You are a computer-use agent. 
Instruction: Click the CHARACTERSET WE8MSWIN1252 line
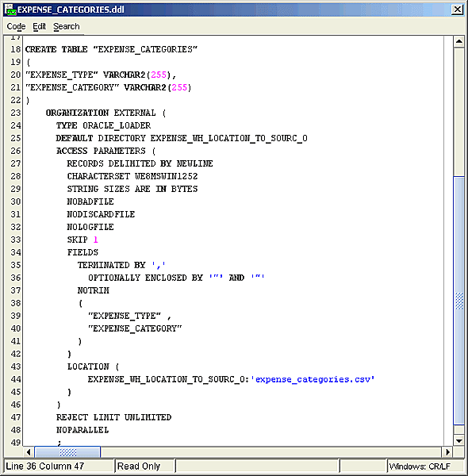[x=132, y=176]
